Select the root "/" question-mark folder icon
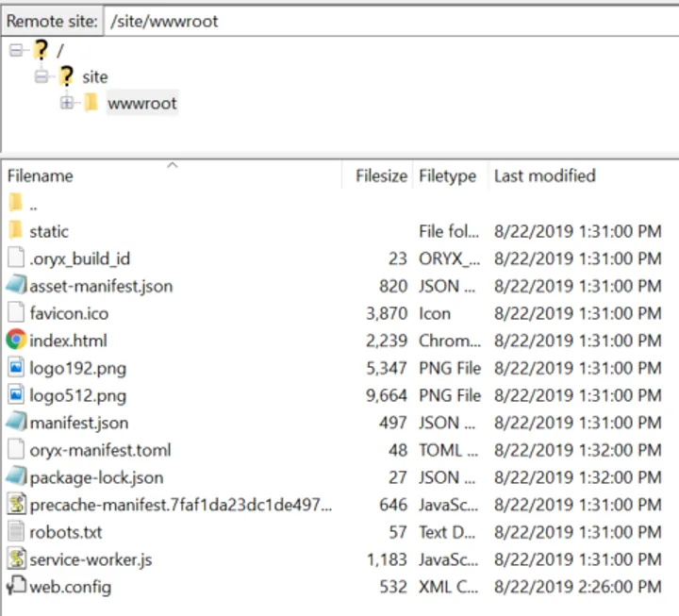Screen dimensions: 679x616 [x=41, y=50]
